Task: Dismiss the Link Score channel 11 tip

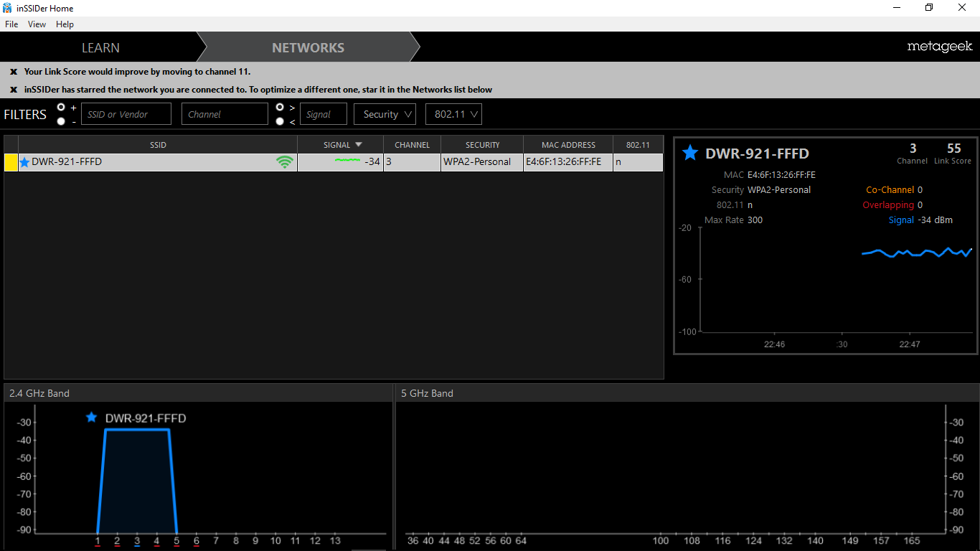Action: point(14,72)
